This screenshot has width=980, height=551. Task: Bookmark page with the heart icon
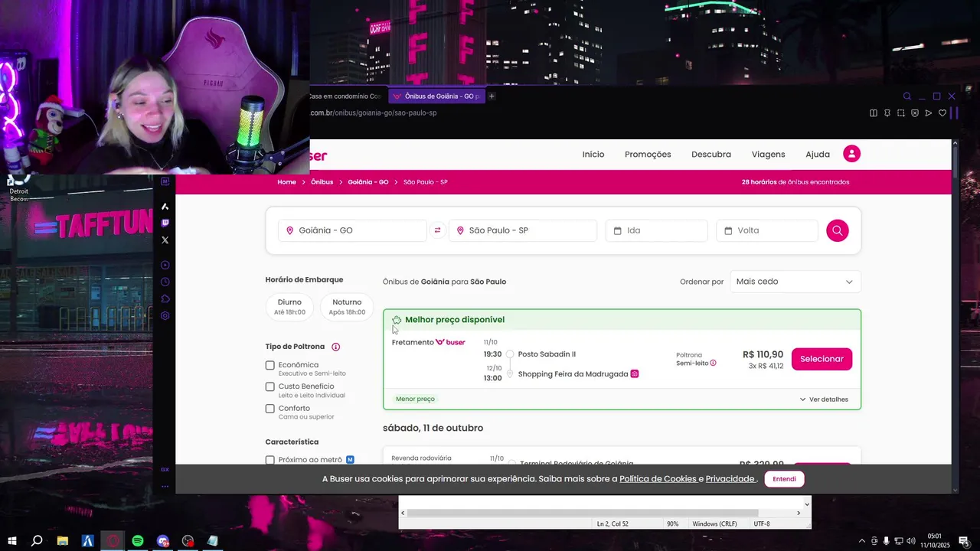[x=942, y=113]
